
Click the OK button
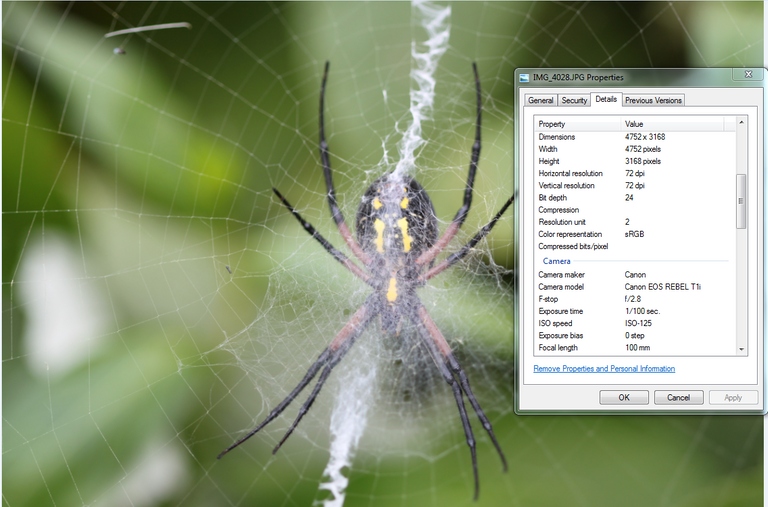click(x=624, y=397)
